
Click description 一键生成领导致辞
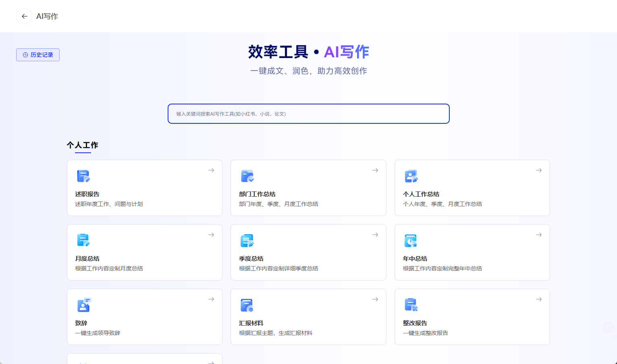(x=98, y=333)
